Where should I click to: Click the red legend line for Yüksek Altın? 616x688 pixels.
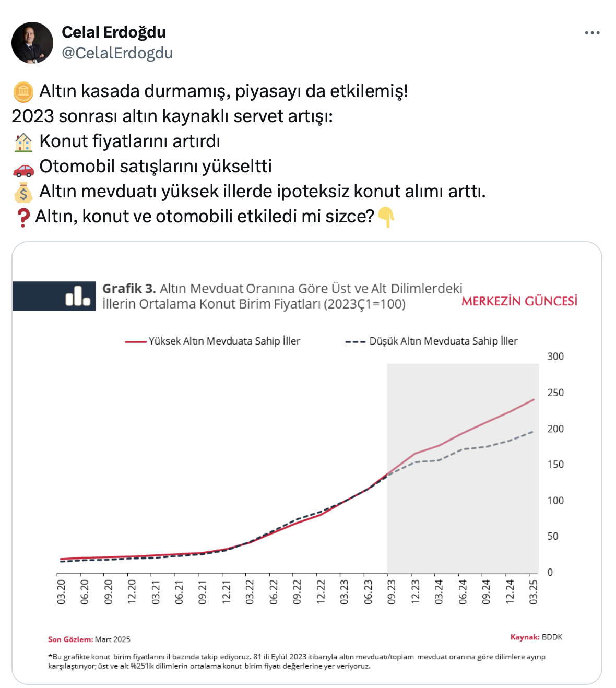tap(136, 342)
